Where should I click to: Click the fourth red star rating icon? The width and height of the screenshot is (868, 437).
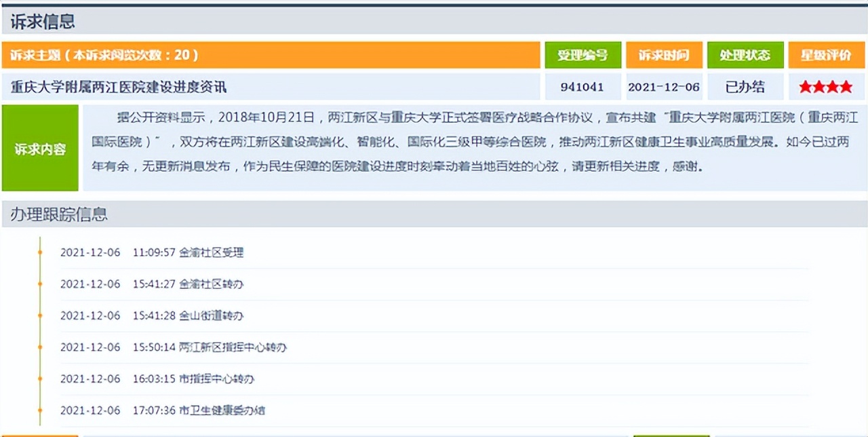(x=846, y=87)
